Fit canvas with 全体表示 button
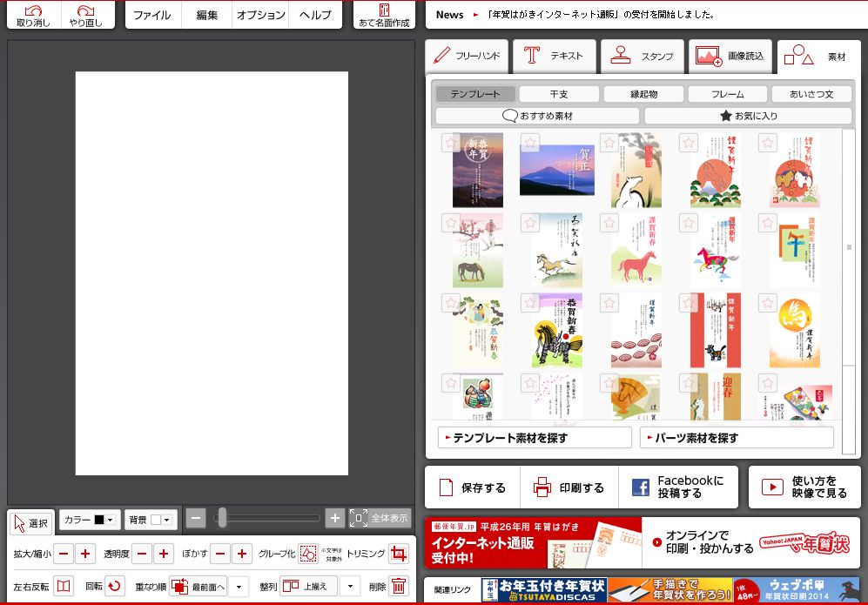 point(380,518)
